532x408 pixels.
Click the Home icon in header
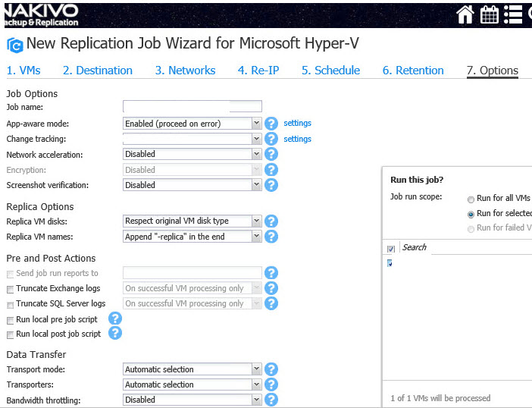point(465,14)
